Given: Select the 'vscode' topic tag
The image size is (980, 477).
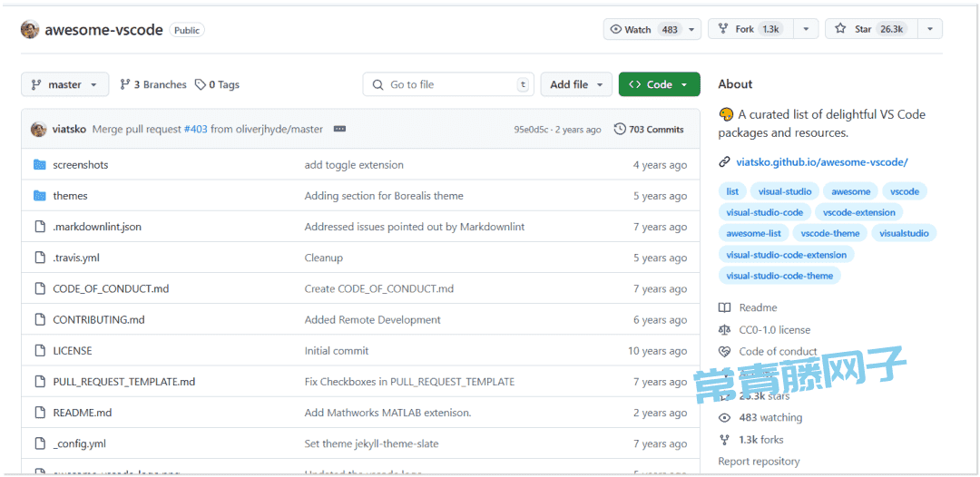Looking at the screenshot, I should (905, 191).
